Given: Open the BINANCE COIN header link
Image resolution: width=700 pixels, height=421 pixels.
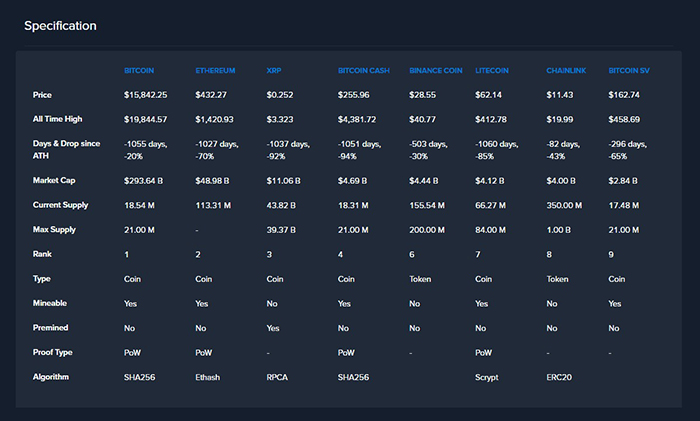Looking at the screenshot, I should [x=436, y=71].
